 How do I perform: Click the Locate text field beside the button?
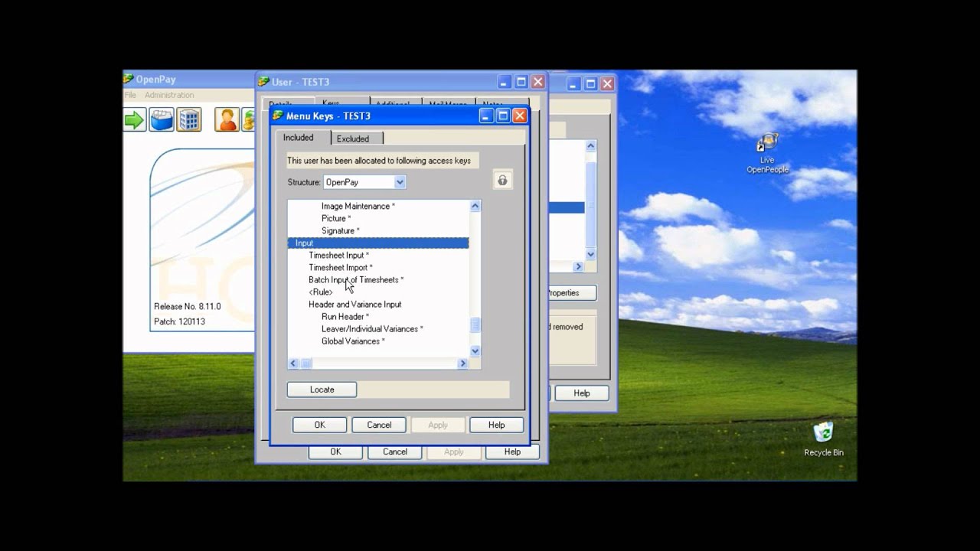point(433,390)
